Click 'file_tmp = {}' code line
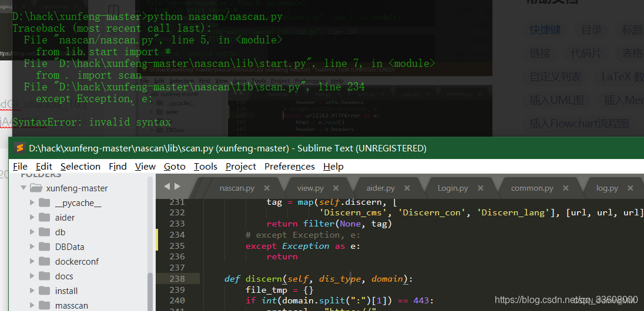 point(279,290)
